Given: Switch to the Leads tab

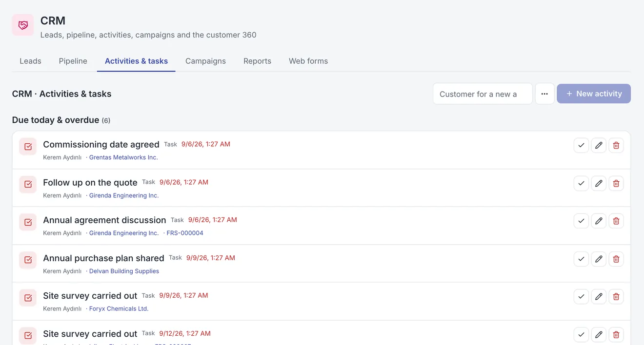Looking at the screenshot, I should [30, 61].
